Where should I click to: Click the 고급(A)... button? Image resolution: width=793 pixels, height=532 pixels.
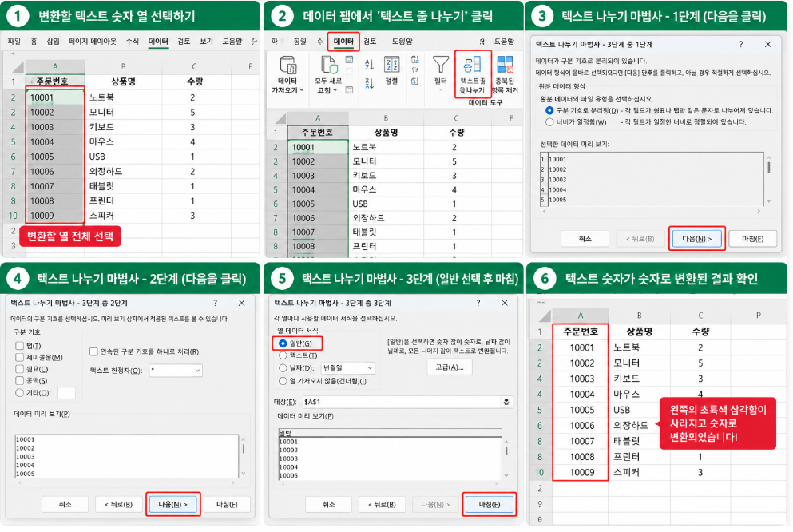[x=450, y=367]
